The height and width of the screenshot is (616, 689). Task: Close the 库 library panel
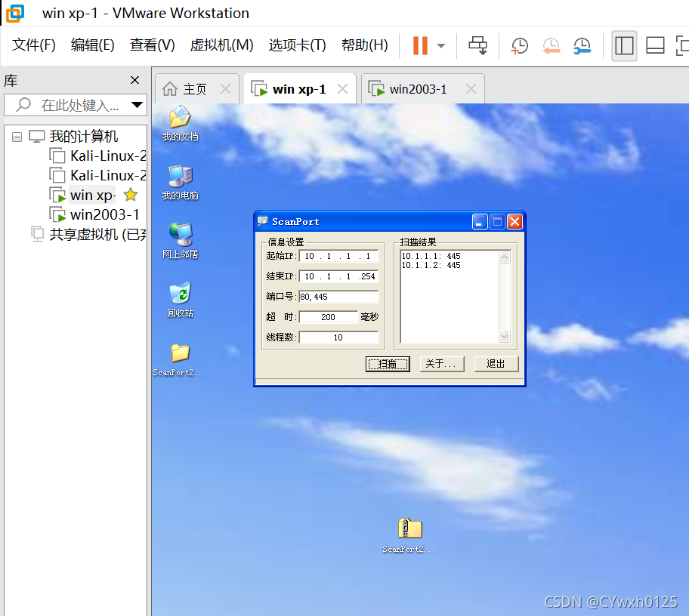click(135, 80)
